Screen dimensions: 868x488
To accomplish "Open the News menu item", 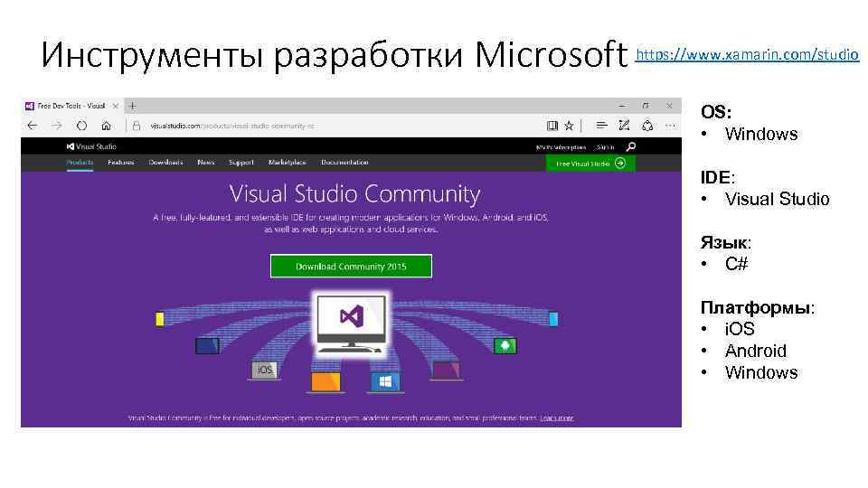I will point(206,162).
